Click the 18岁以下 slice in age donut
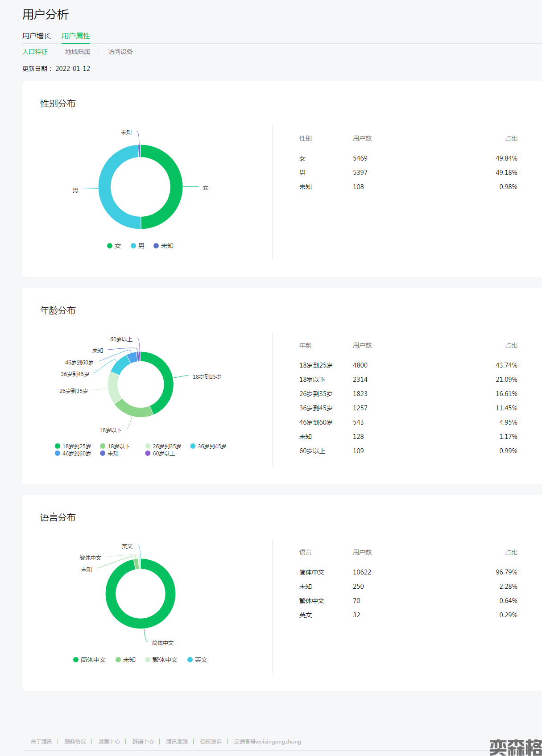This screenshot has height=756, width=542. [x=133, y=411]
